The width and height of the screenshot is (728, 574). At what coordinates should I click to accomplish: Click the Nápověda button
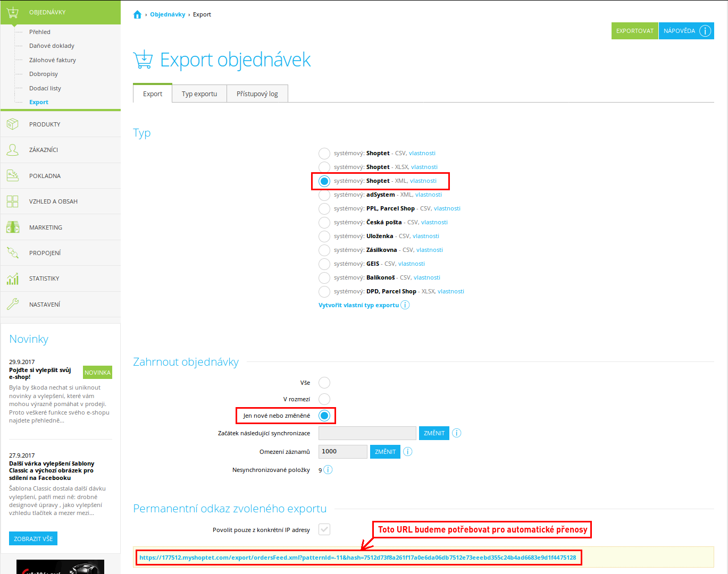(x=686, y=31)
